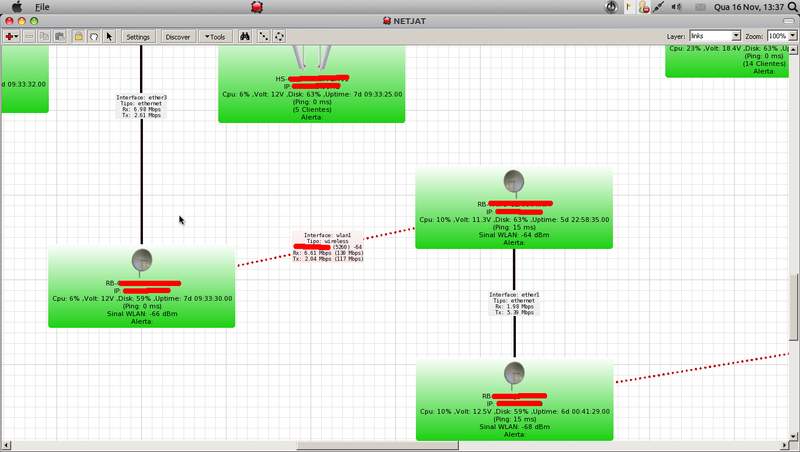Screen dimensions: 800x452
Task: Click the dual antenna icon on HS node
Action: [x=311, y=57]
